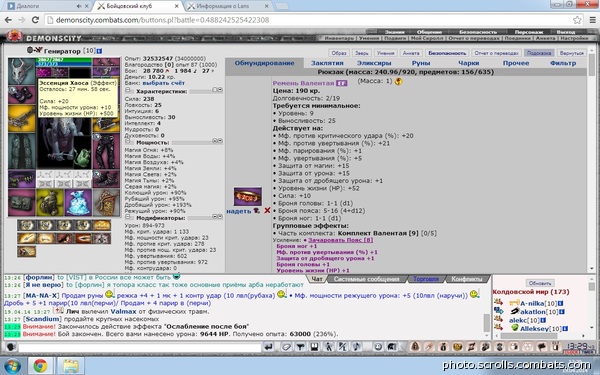This screenshot has height=375, width=600.
Task: Click the Вернуться button
Action: [571, 53]
